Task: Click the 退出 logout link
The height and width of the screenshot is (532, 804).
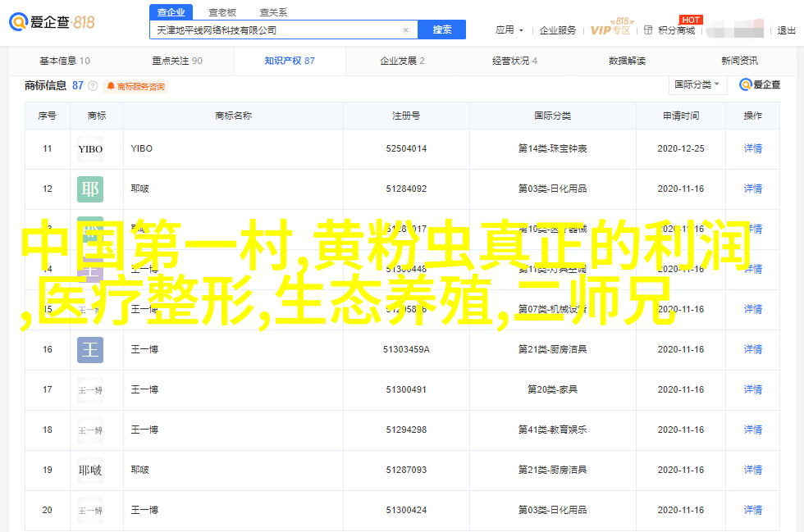Action: [x=787, y=30]
